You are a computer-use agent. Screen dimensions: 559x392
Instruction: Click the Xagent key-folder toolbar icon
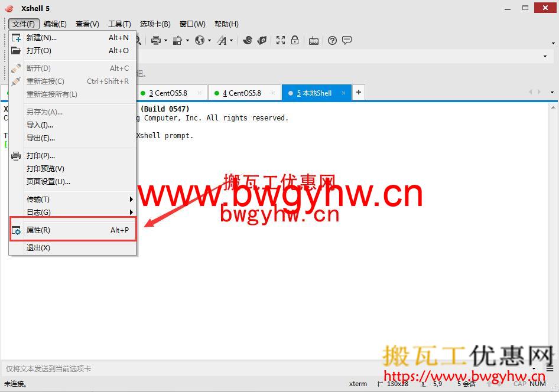pyautogui.click(x=262, y=40)
